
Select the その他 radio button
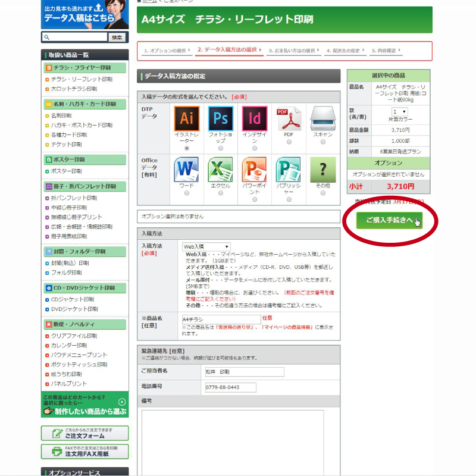323,193
